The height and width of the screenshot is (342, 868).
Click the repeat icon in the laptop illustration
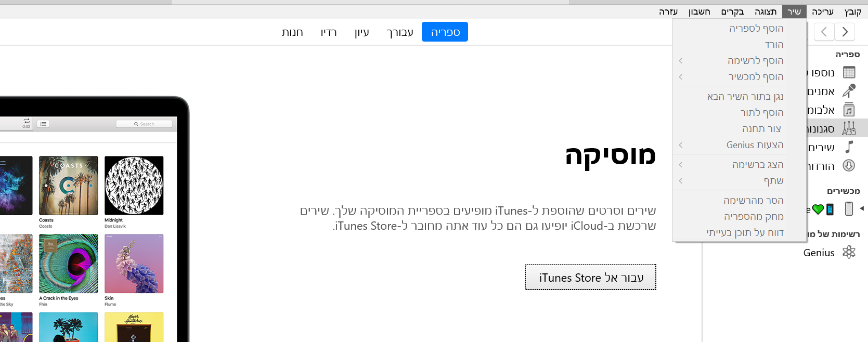[27, 121]
